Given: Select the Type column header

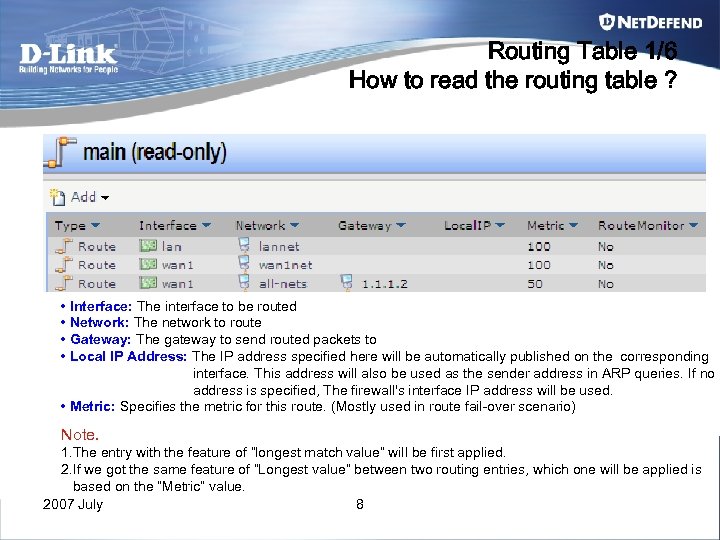Looking at the screenshot, I should tap(70, 225).
